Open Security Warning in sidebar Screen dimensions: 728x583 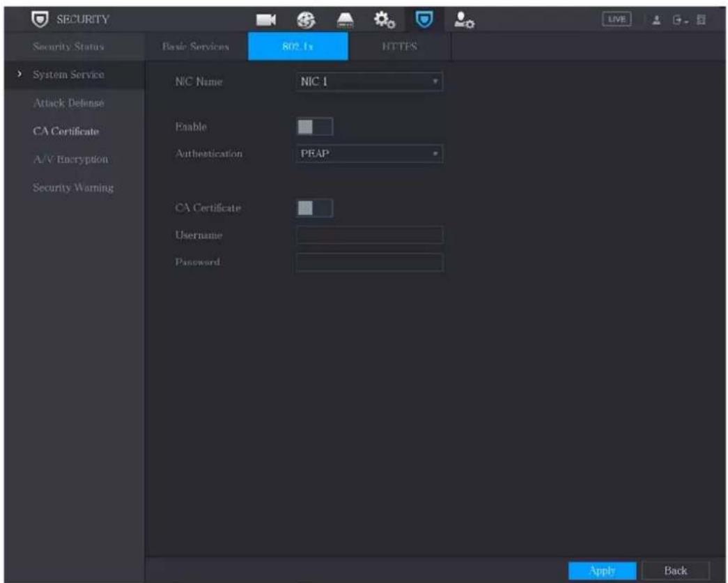coord(73,188)
